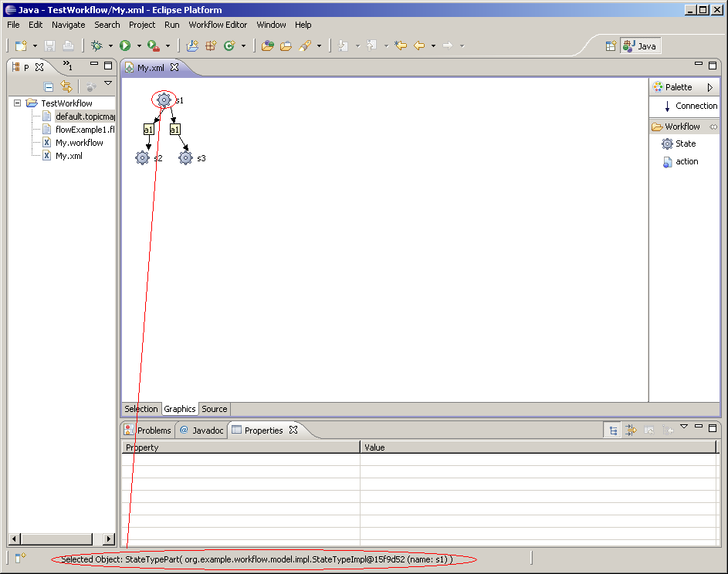This screenshot has height=574, width=728.
Task: Click the Debug bug icon in toolbar
Action: [97, 46]
